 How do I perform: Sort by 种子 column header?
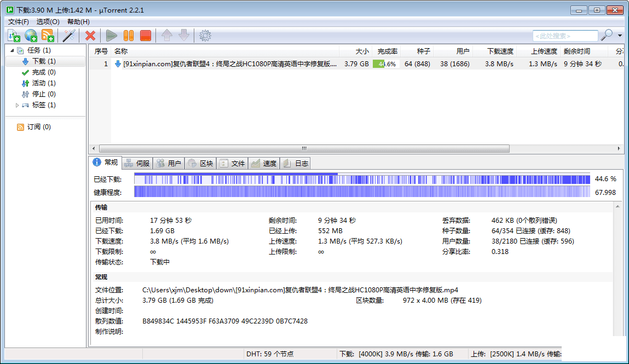tap(417, 51)
